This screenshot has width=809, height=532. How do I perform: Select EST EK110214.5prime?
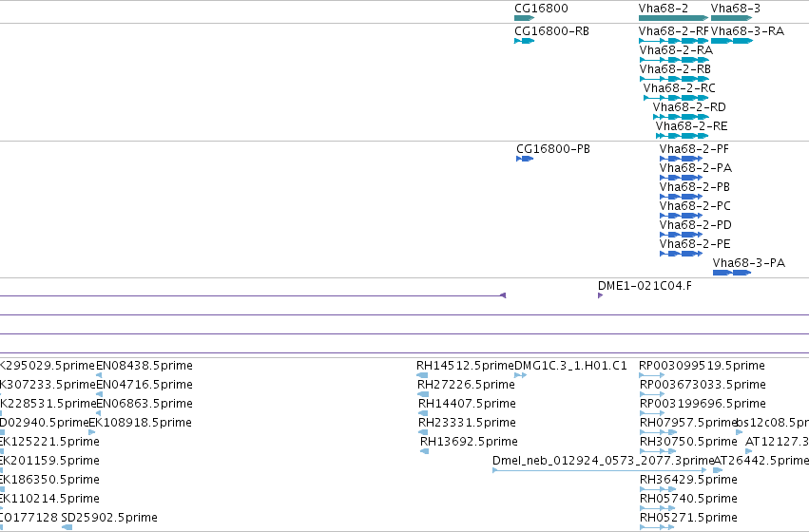pos(49,499)
